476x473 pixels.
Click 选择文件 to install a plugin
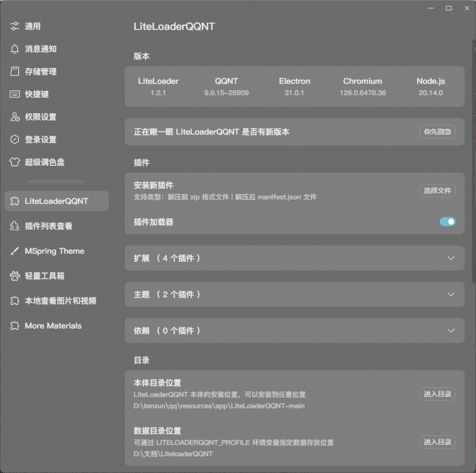437,191
